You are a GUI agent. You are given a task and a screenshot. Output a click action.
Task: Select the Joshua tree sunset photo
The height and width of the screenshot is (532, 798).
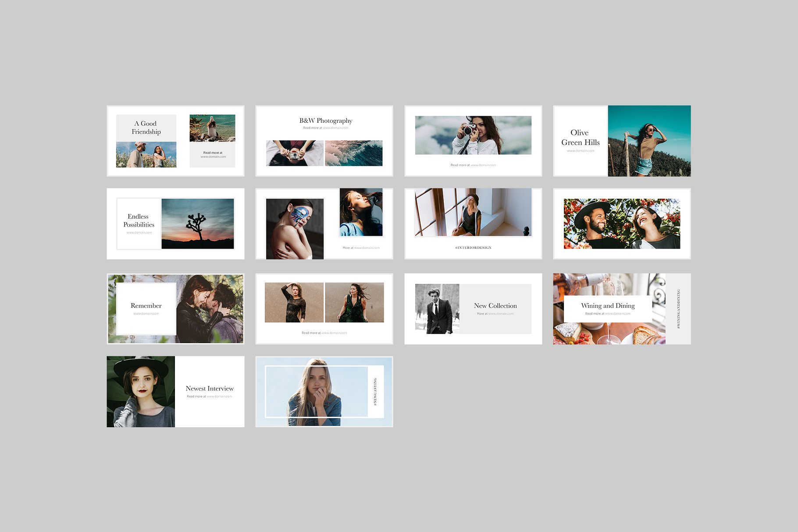(197, 223)
